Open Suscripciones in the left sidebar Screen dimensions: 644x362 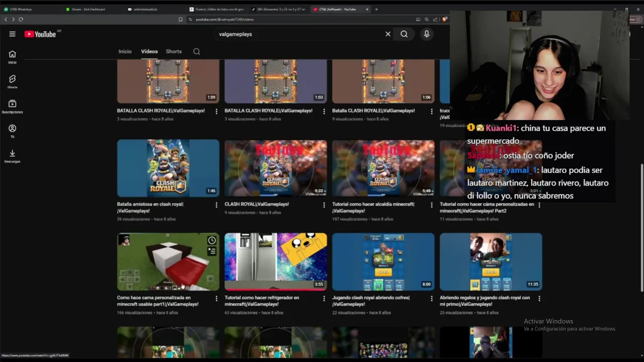coord(12,107)
